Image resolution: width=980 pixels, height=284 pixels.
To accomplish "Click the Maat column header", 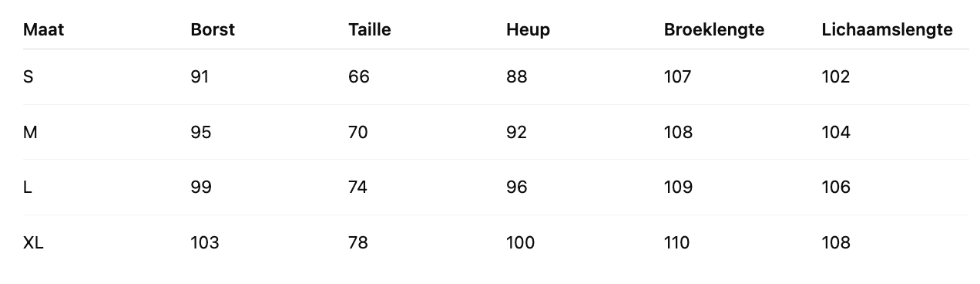I will [x=43, y=30].
